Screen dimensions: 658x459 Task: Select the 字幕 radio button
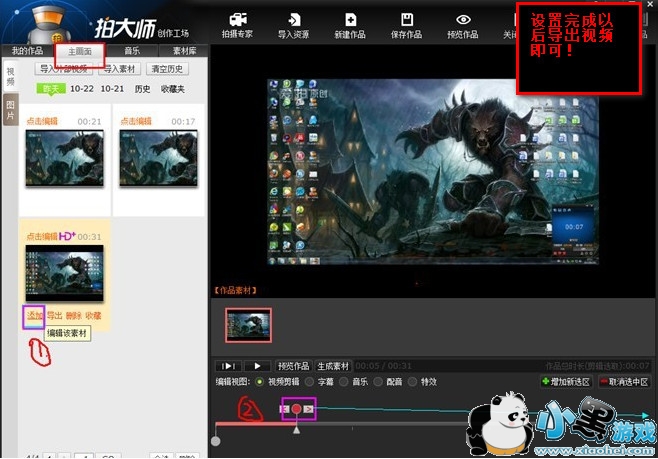click(x=309, y=382)
